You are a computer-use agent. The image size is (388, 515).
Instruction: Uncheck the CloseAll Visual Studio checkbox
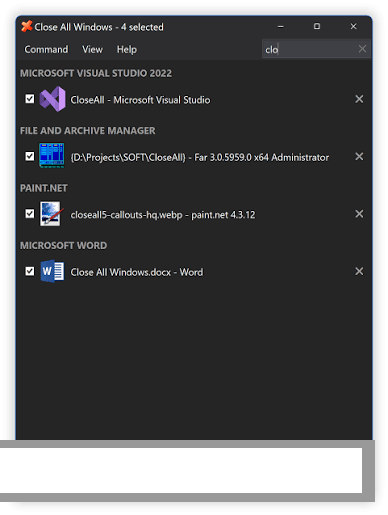(x=30, y=99)
